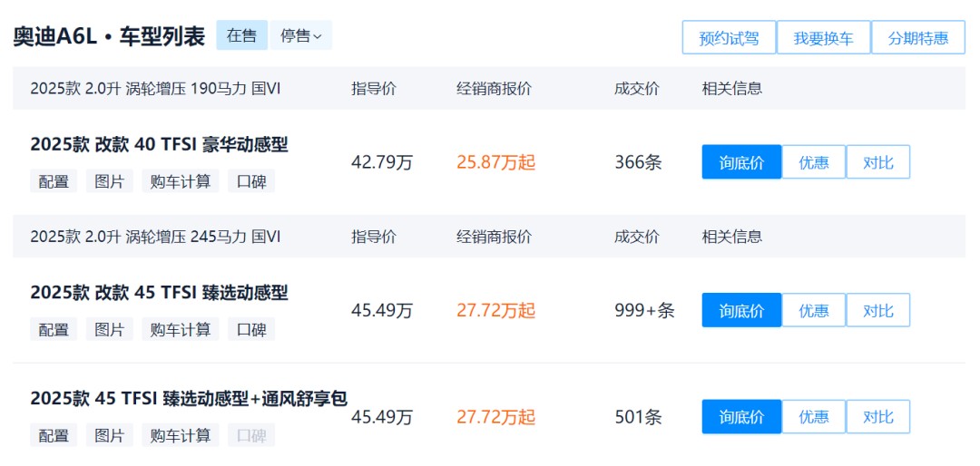Open 口碑 for the 改款 45 TFSI 臻选动感型

point(251,329)
